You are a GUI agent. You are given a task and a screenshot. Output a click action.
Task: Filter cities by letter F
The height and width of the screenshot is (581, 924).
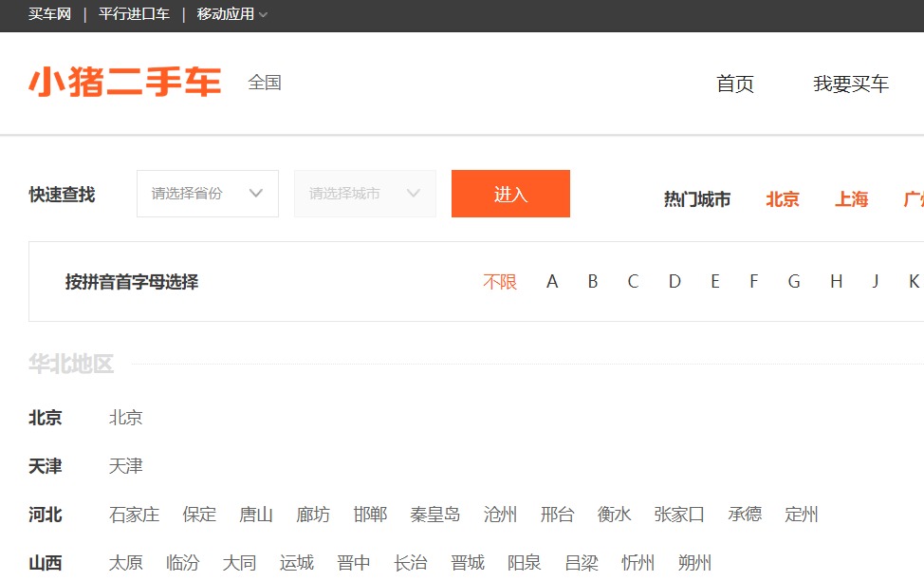click(753, 282)
